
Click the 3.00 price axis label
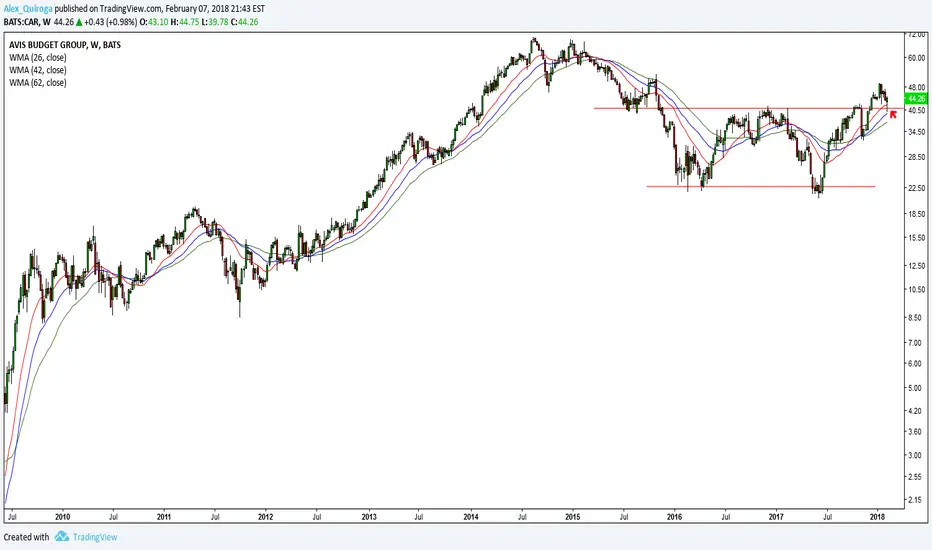917,455
